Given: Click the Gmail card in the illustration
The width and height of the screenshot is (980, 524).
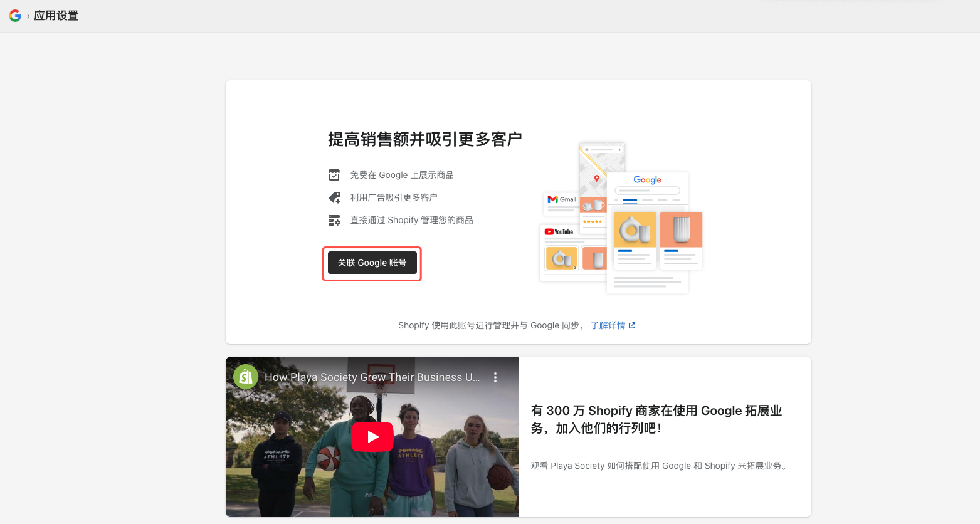Looking at the screenshot, I should pos(561,203).
